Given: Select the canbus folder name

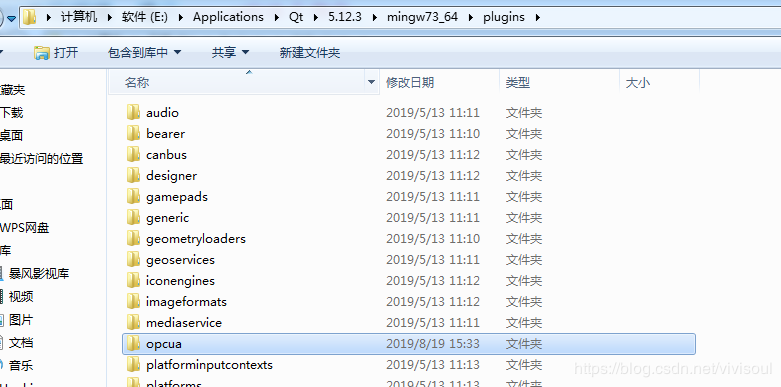Looking at the screenshot, I should [166, 155].
